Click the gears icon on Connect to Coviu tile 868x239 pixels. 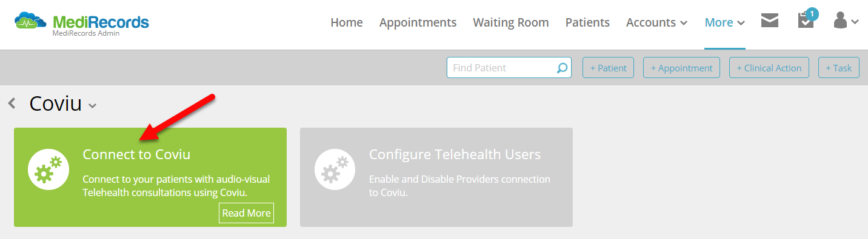coord(48,169)
